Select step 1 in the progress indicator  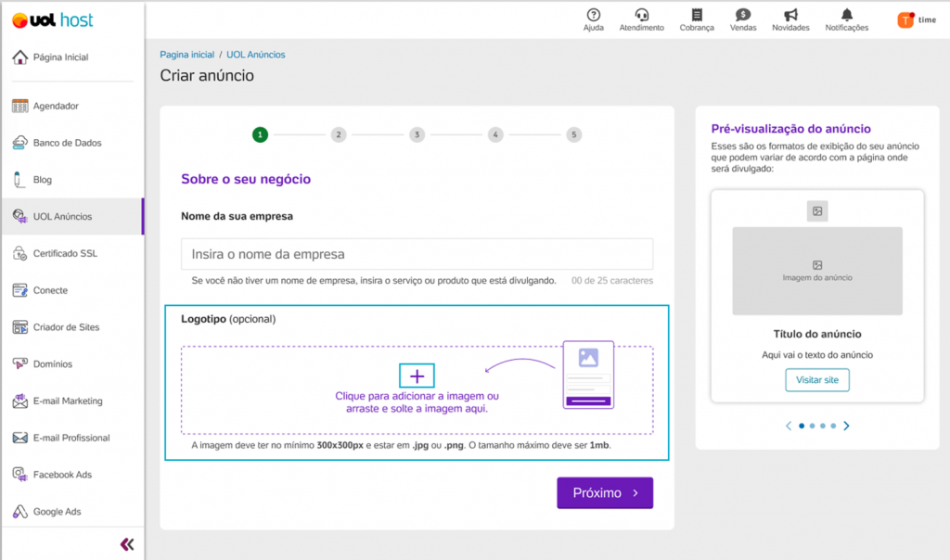[260, 134]
